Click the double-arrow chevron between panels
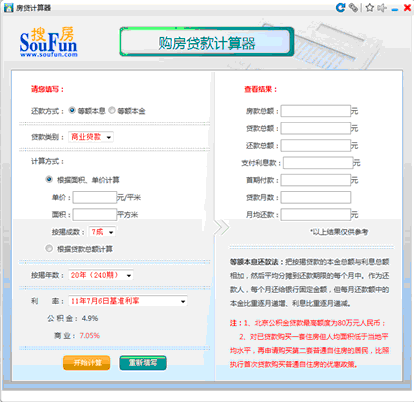This screenshot has width=414, height=406. tap(222, 227)
